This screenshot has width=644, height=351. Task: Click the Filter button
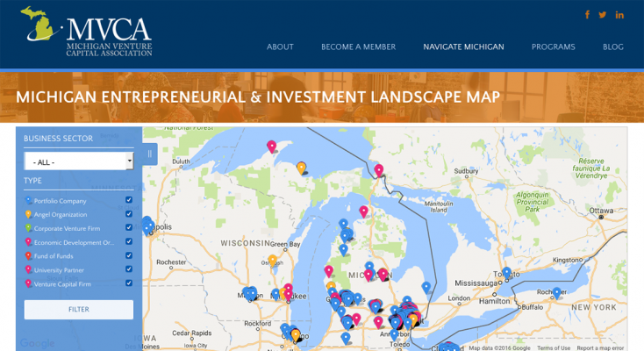tap(79, 310)
